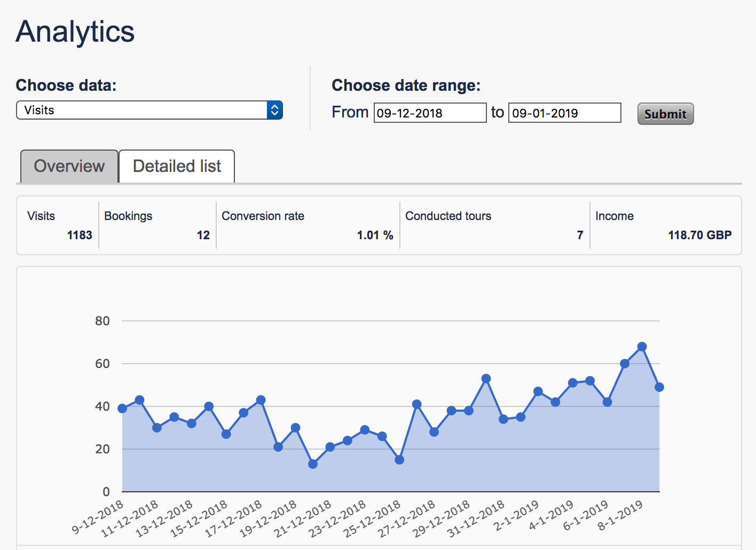
Task: Click the 'to' date field showing 09-01-2019
Action: (x=564, y=113)
